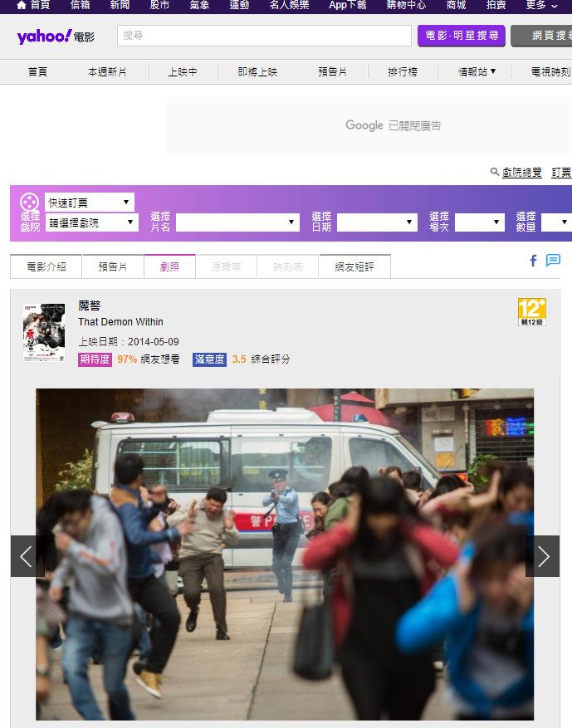The width and height of the screenshot is (572, 728).
Task: Open 運動 in top bar
Action: tap(240, 5)
